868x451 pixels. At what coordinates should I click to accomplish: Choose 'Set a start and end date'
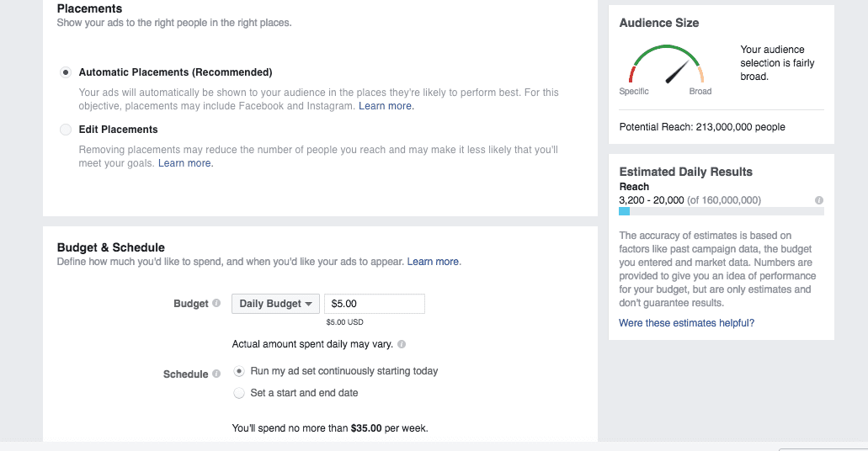(x=238, y=393)
